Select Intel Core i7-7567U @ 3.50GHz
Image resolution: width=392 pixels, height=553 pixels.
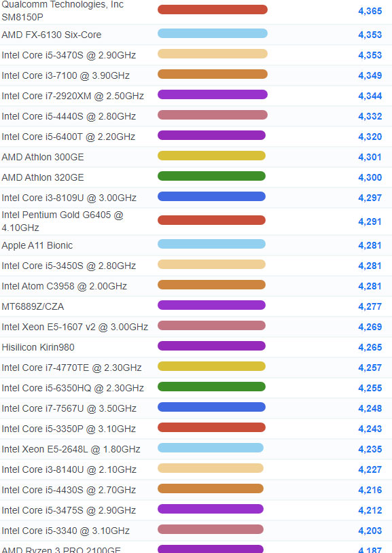click(x=69, y=408)
